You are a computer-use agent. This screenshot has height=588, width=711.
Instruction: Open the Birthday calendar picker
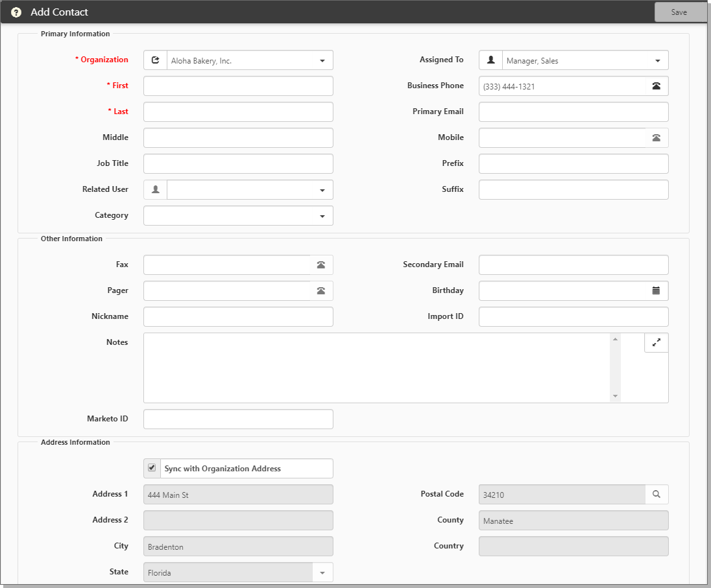pyautogui.click(x=656, y=291)
